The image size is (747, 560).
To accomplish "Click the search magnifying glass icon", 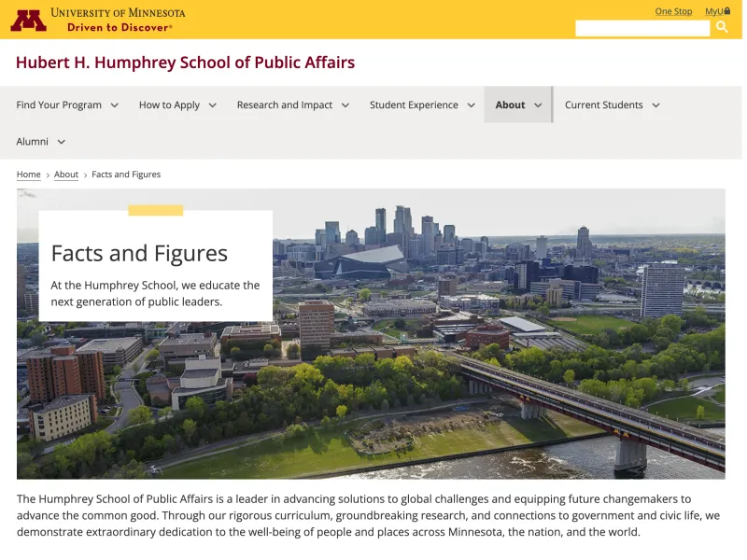I will coord(723,27).
